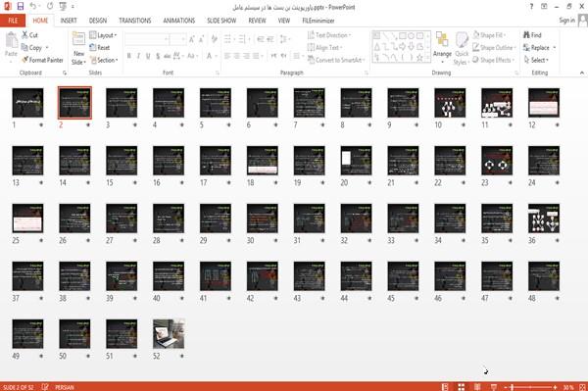The image size is (588, 391).
Task: Open the Shape Effects dropdown
Action: [x=494, y=60]
